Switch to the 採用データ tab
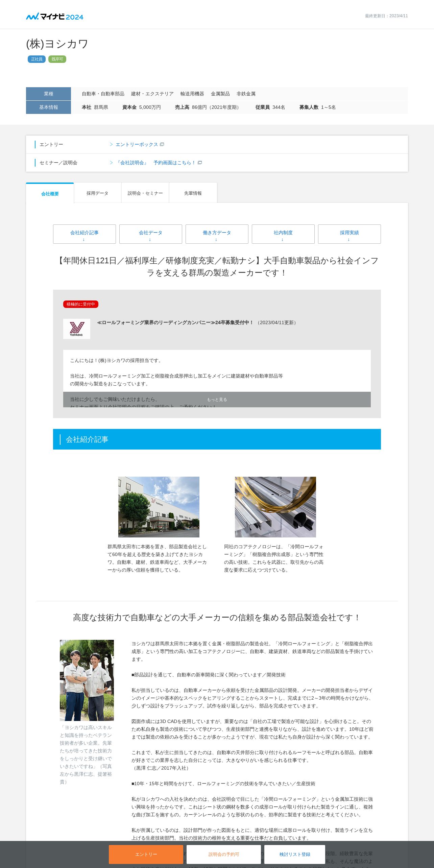This screenshot has height=868, width=434. point(97,193)
